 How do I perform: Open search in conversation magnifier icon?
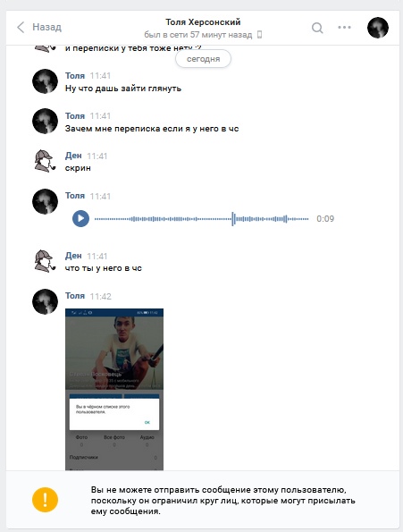317,28
